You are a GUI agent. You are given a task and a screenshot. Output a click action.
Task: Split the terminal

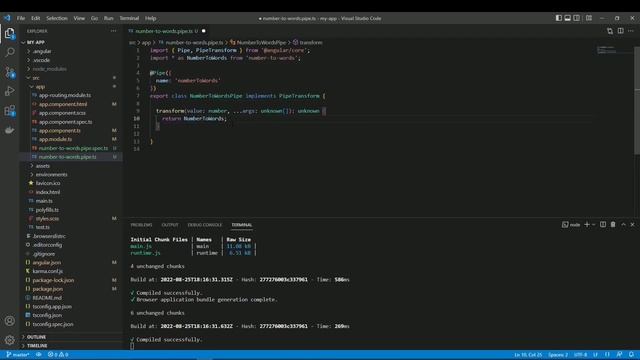603,224
